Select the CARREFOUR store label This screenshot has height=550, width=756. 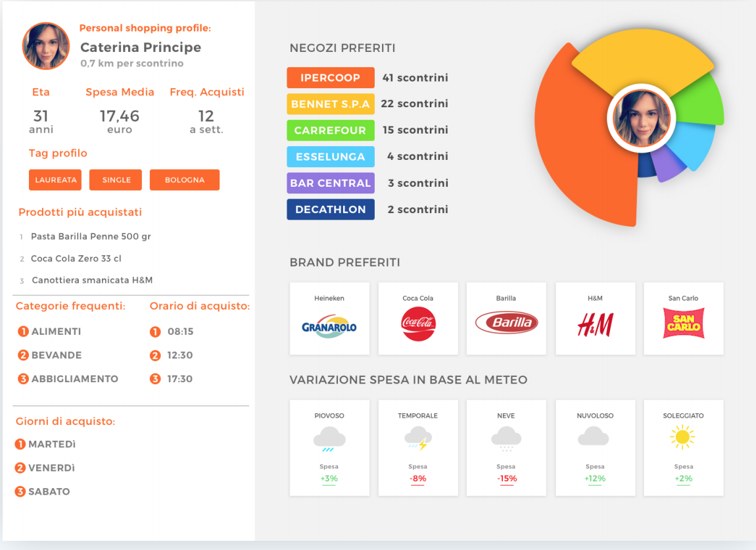331,130
